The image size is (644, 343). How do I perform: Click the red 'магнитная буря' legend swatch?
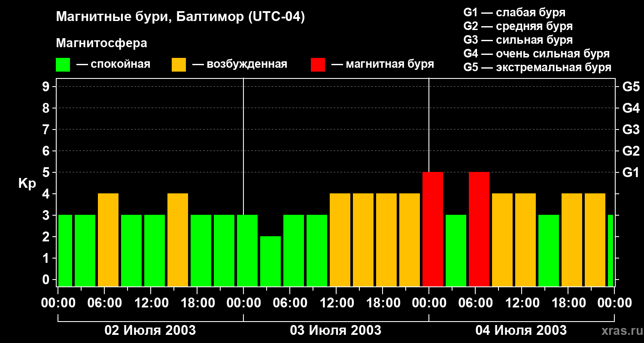[x=318, y=65]
